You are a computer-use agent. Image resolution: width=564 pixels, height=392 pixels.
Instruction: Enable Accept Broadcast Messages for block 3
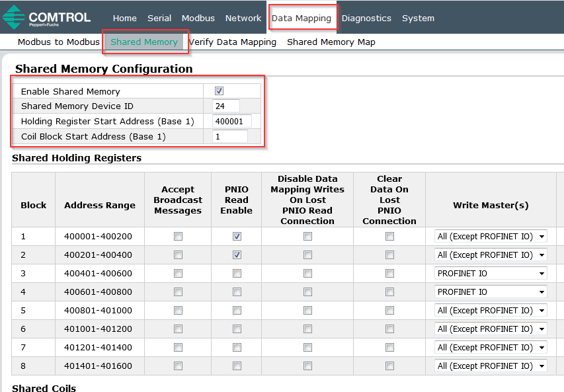point(178,273)
